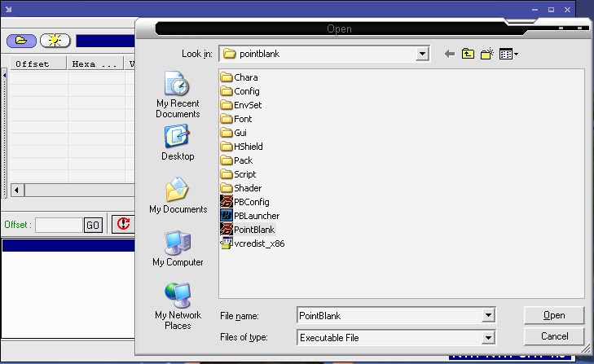Click the left scroll arrow of the table
The height and width of the screenshot is (364, 594).
click(x=16, y=190)
